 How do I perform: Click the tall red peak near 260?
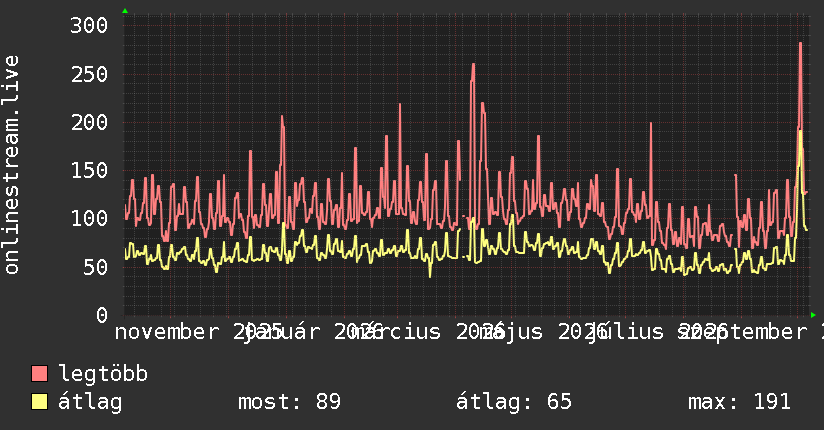pos(473,65)
